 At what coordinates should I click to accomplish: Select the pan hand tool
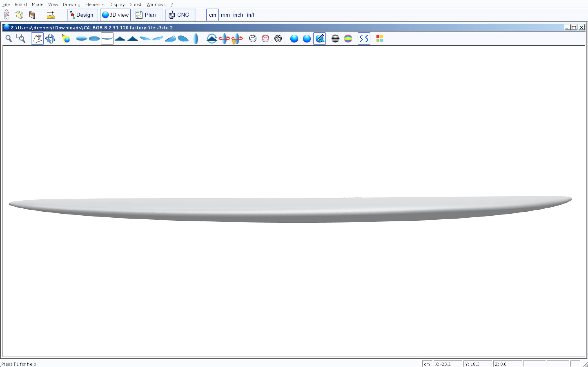coord(37,39)
